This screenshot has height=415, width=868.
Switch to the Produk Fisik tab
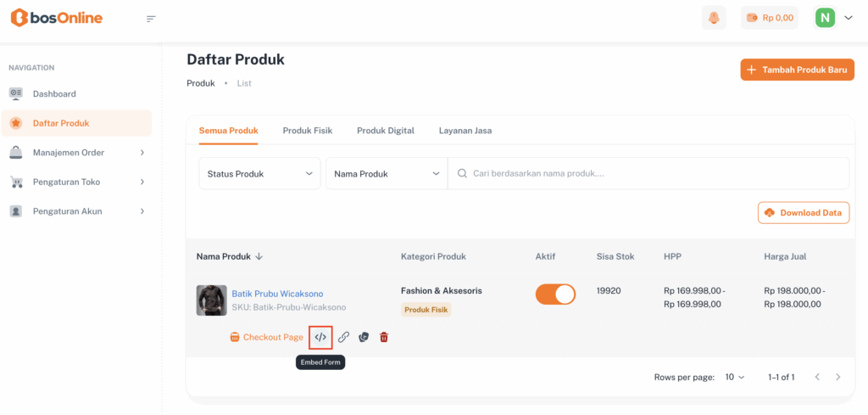tap(307, 131)
